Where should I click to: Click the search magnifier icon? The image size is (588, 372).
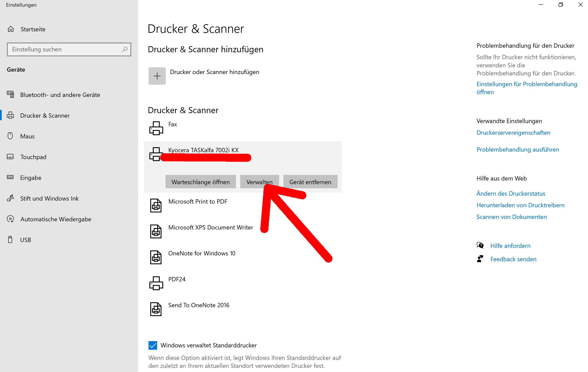125,49
